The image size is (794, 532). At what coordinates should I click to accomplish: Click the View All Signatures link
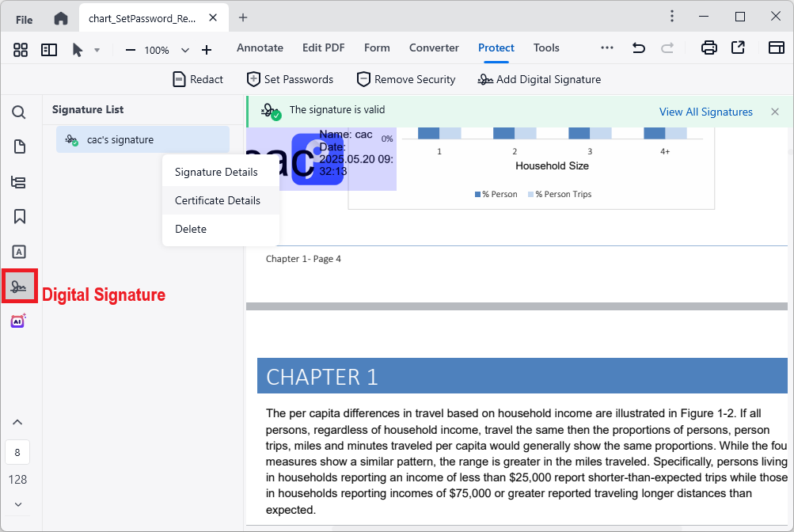coord(705,112)
